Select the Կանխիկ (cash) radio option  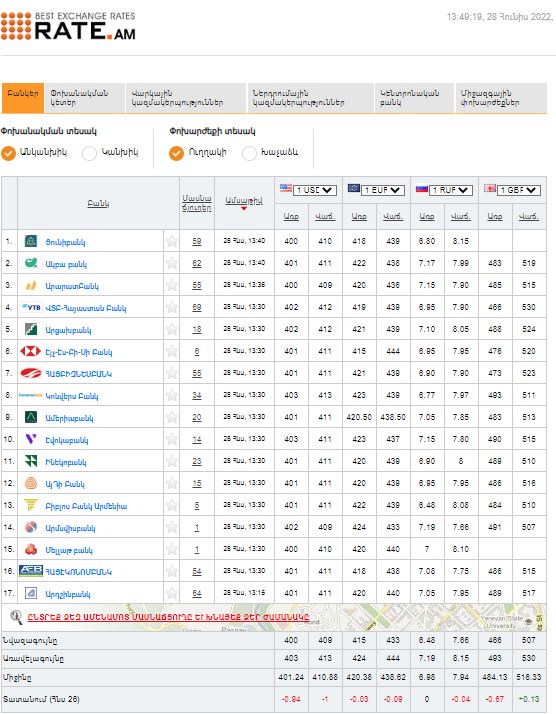tap(89, 153)
